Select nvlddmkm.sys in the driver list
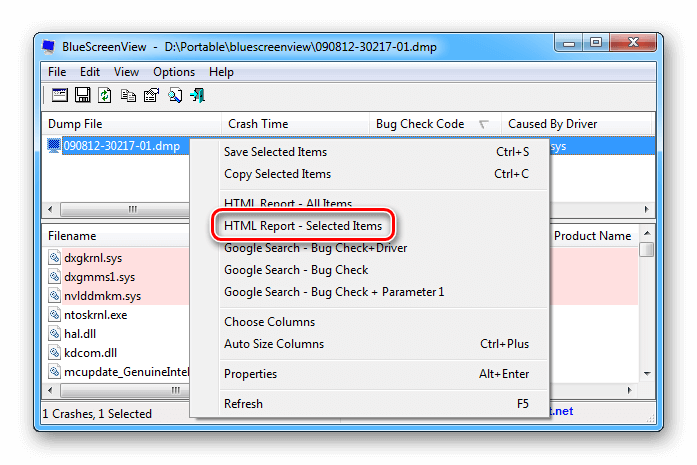The image size is (697, 465). click(102, 296)
